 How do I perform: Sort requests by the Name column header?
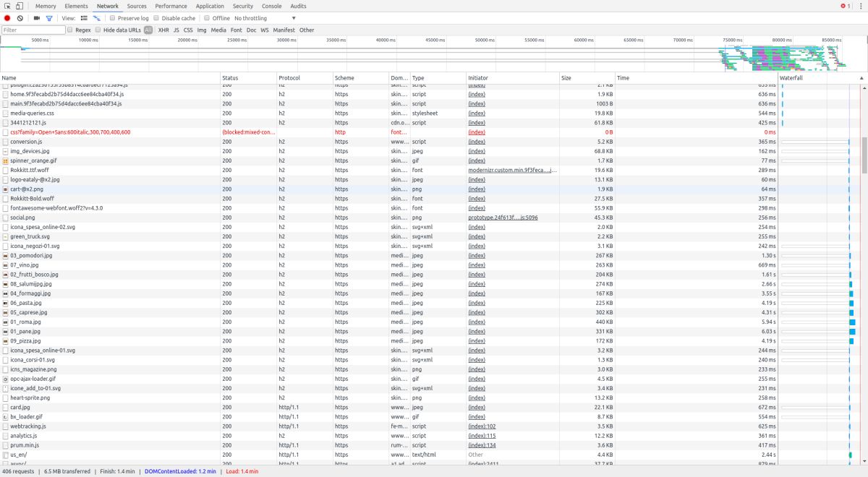(x=110, y=77)
